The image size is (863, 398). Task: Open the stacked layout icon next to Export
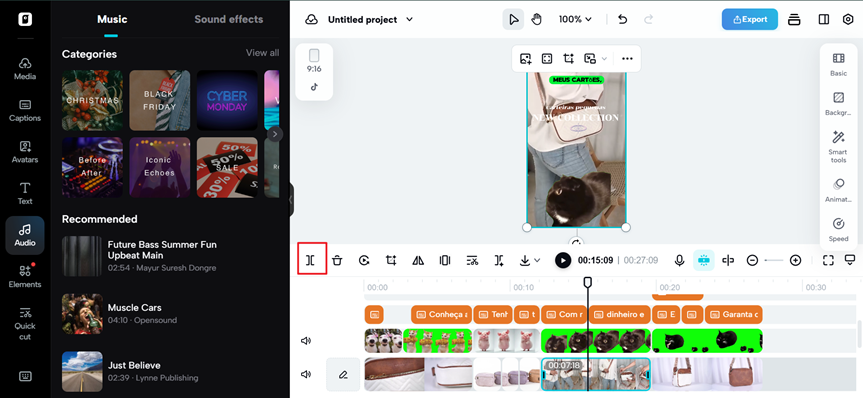click(x=794, y=19)
